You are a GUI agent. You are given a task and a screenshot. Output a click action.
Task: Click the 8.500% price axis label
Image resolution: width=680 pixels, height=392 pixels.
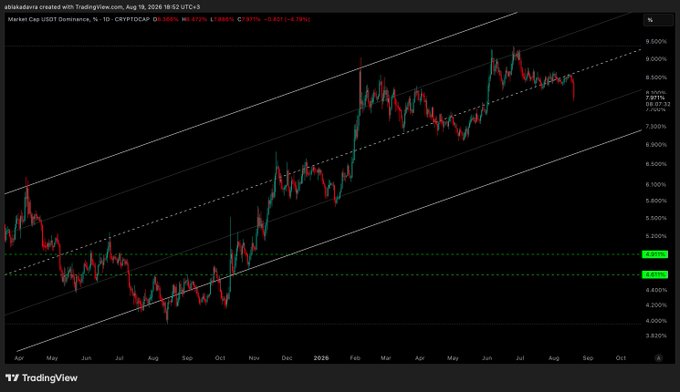pyautogui.click(x=656, y=78)
